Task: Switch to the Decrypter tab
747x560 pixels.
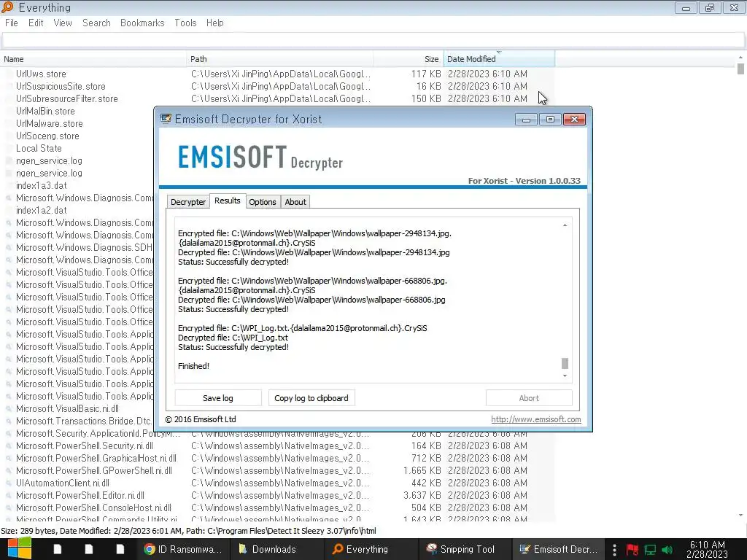Action: click(x=188, y=202)
